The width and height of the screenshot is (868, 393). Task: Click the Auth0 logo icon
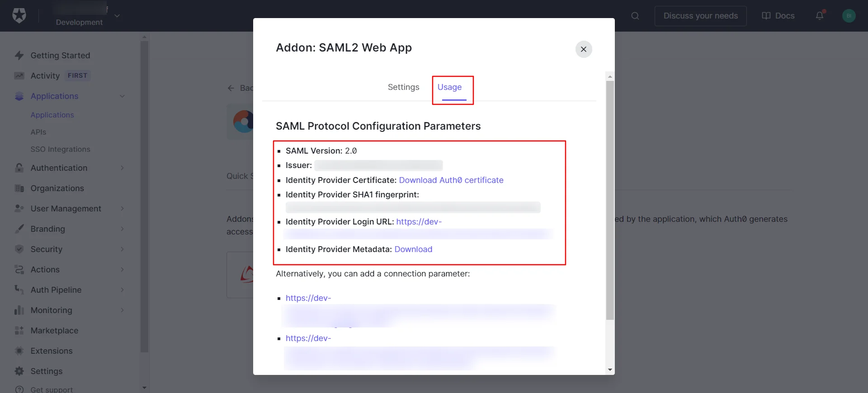(x=19, y=16)
